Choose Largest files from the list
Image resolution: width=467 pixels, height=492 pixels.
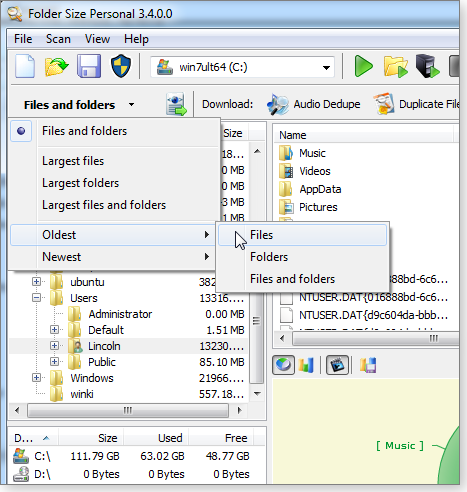coord(73,161)
